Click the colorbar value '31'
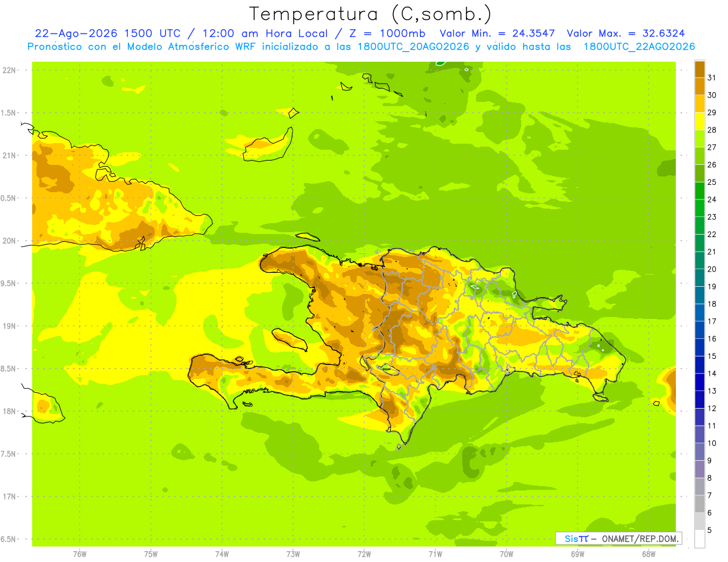Image resolution: width=728 pixels, height=562 pixels. point(712,78)
